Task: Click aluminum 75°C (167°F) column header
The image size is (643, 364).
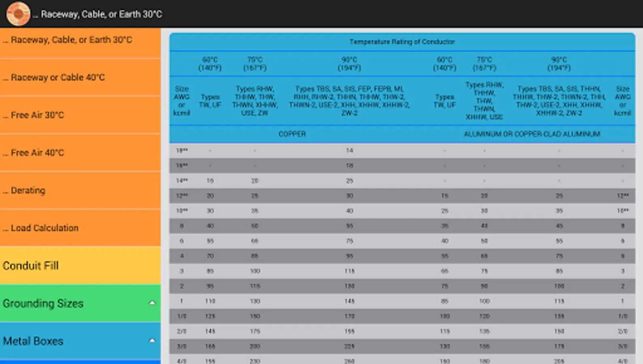Action: tap(484, 63)
